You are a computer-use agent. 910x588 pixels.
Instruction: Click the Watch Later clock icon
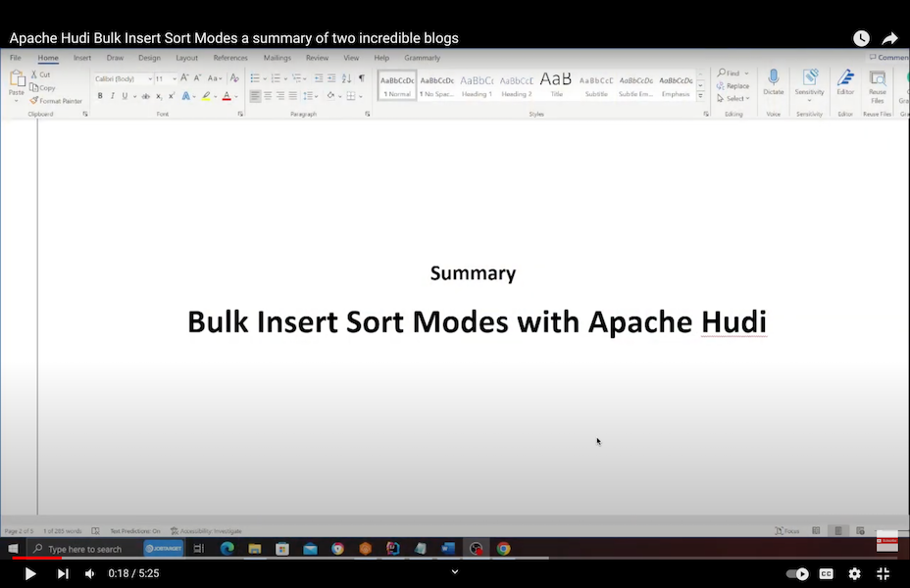click(861, 38)
